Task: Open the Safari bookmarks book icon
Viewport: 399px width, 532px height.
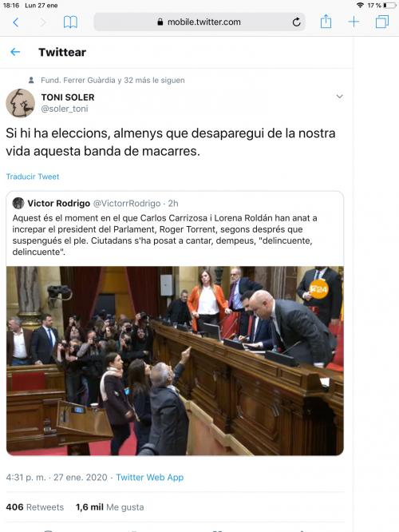Action: (70, 22)
